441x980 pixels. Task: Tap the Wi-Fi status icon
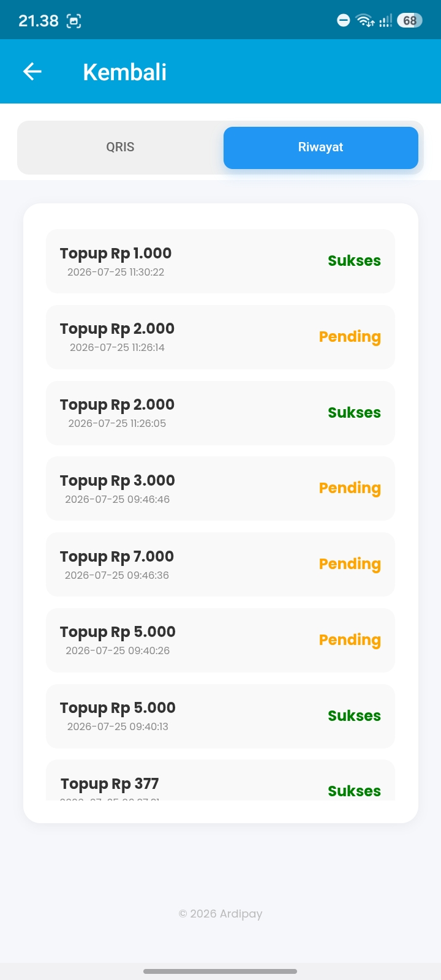coord(365,20)
